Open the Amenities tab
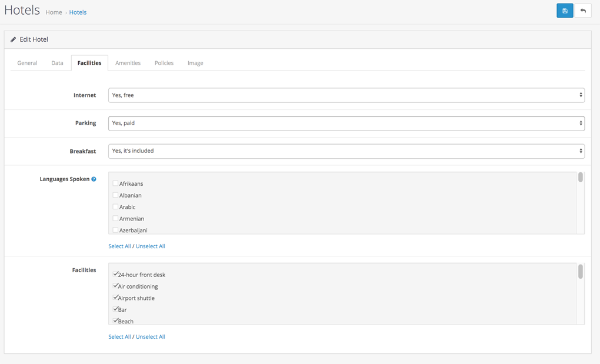 pyautogui.click(x=128, y=63)
